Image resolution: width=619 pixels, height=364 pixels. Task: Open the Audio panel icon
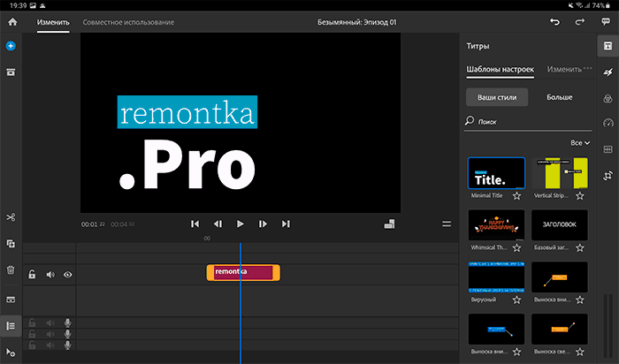click(608, 149)
